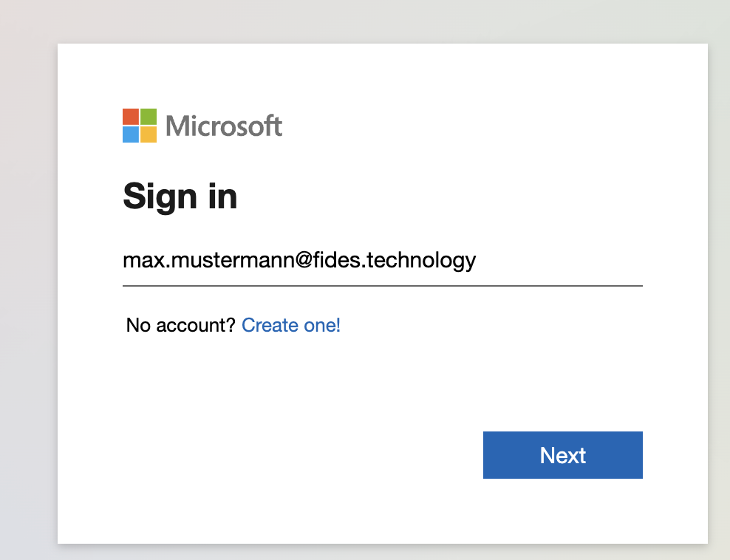Open the "Create one!" account link
This screenshot has width=730, height=560.
(x=291, y=325)
